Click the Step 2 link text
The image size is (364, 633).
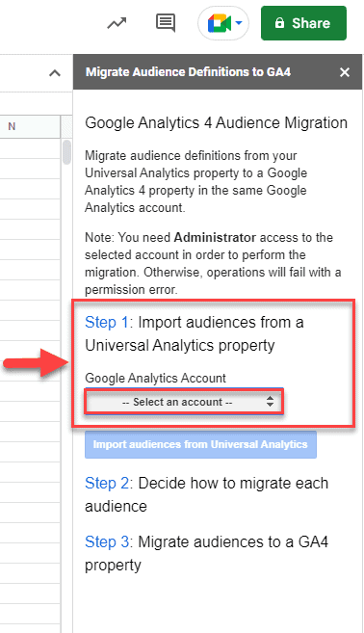point(107,483)
